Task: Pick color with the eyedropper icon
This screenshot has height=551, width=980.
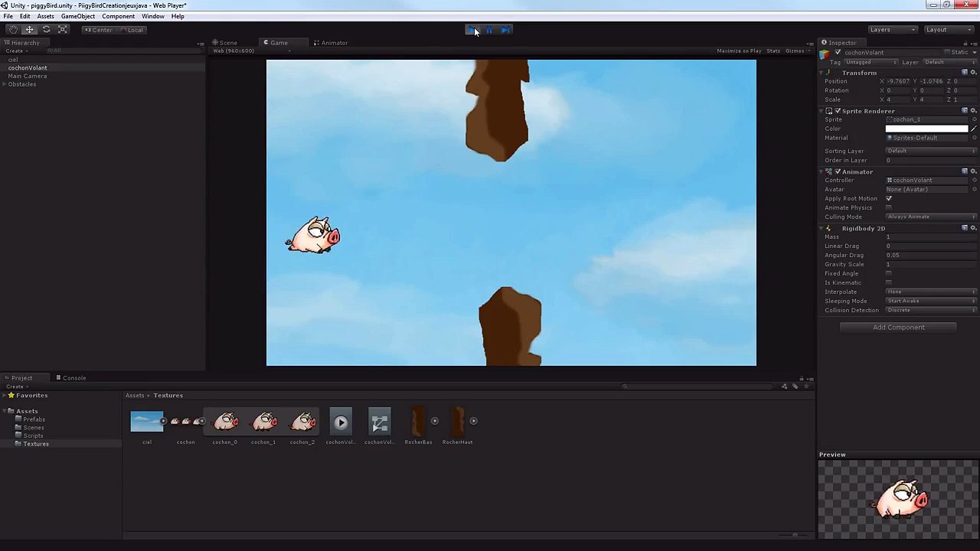Action: [x=973, y=129]
